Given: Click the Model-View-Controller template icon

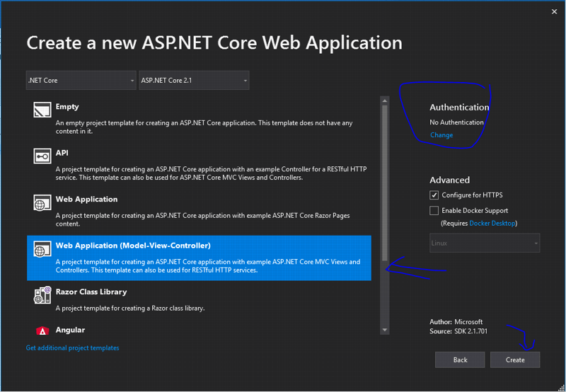Looking at the screenshot, I should point(42,248).
